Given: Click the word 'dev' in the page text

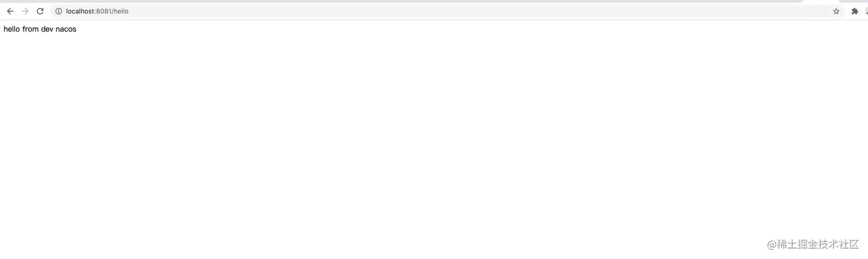Looking at the screenshot, I should click(47, 29).
